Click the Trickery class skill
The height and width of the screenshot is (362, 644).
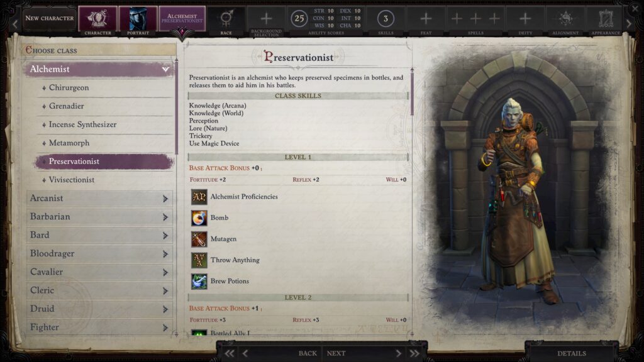pos(201,136)
